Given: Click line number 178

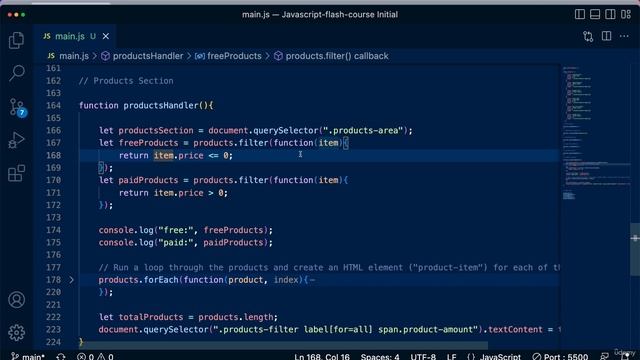Looking at the screenshot, I should [53, 280].
